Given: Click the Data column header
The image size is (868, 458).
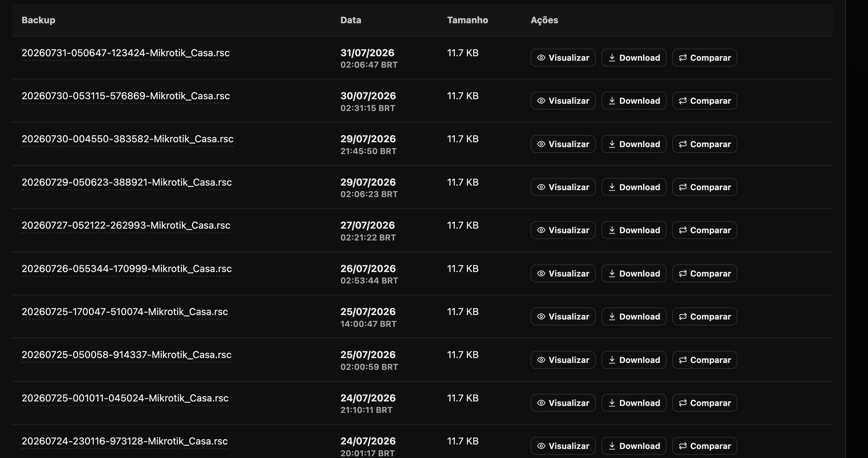Looking at the screenshot, I should (351, 20).
